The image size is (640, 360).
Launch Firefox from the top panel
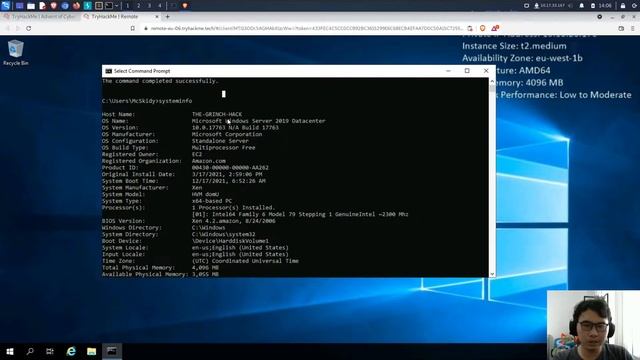(76, 6)
